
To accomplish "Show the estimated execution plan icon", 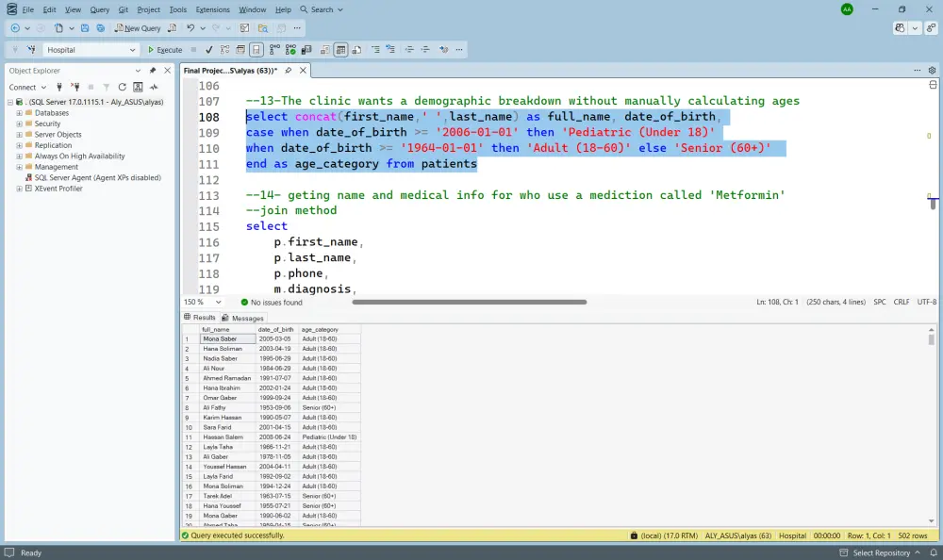I will [x=224, y=50].
